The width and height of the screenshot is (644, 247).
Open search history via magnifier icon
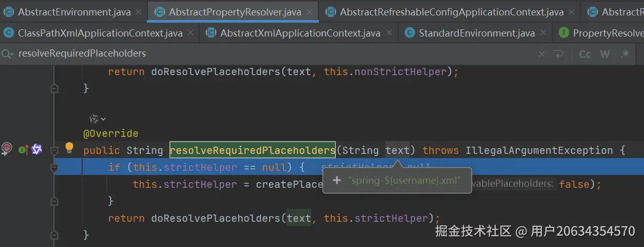(8, 54)
